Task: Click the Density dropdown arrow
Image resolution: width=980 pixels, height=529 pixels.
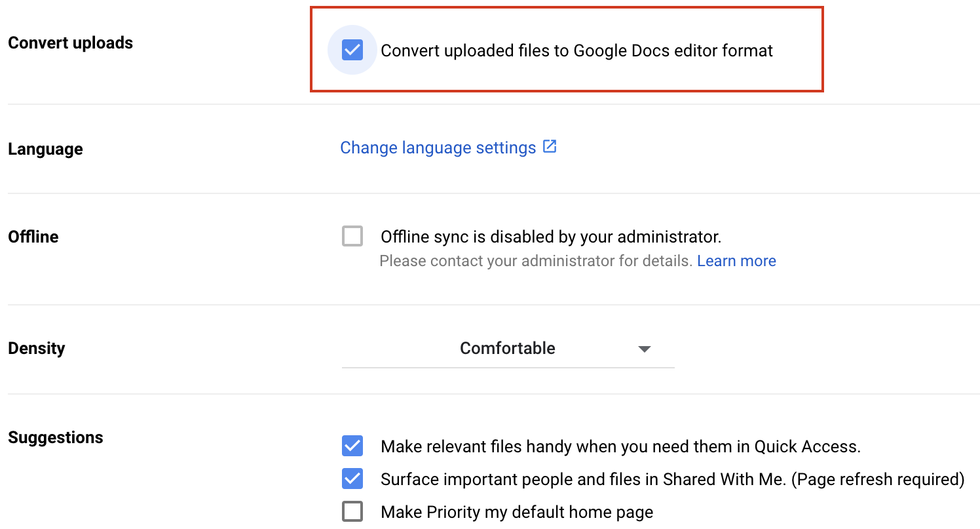Action: click(645, 349)
